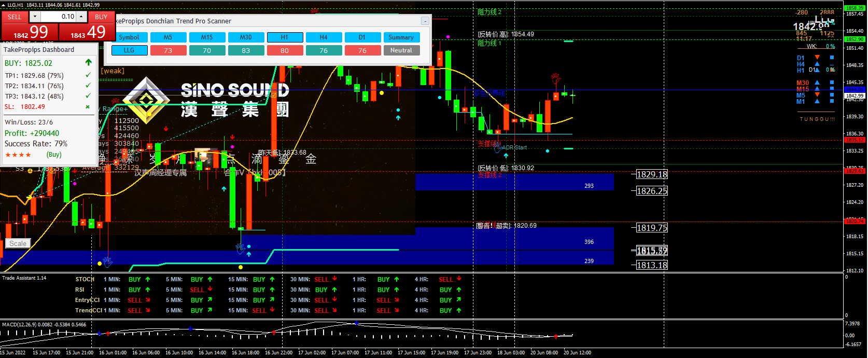
Task: Open the lot size dropdown arrow
Action: point(35,17)
